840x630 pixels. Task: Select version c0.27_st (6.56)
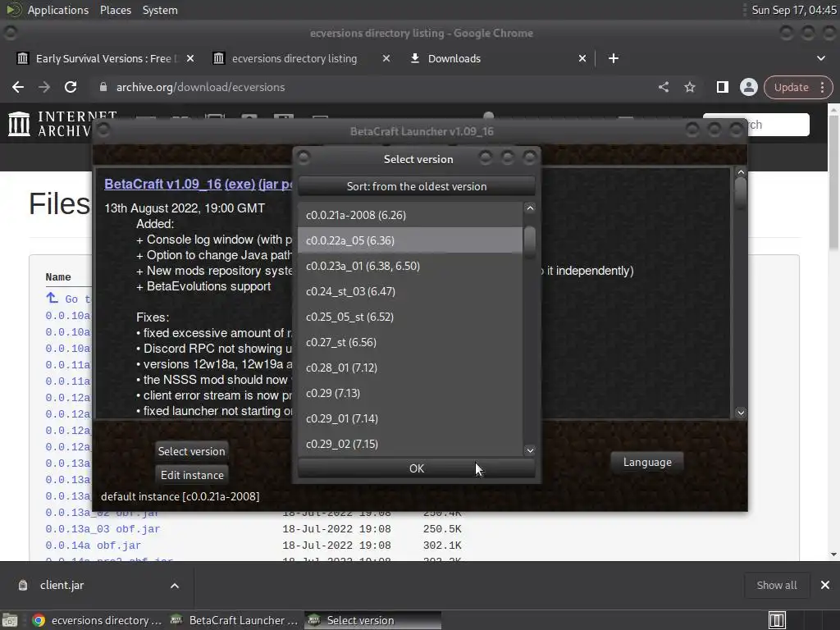[x=410, y=342]
